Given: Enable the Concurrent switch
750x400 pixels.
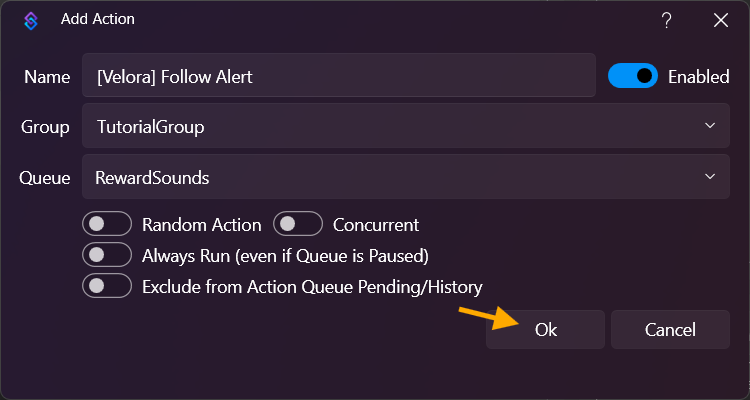Looking at the screenshot, I should tap(298, 225).
